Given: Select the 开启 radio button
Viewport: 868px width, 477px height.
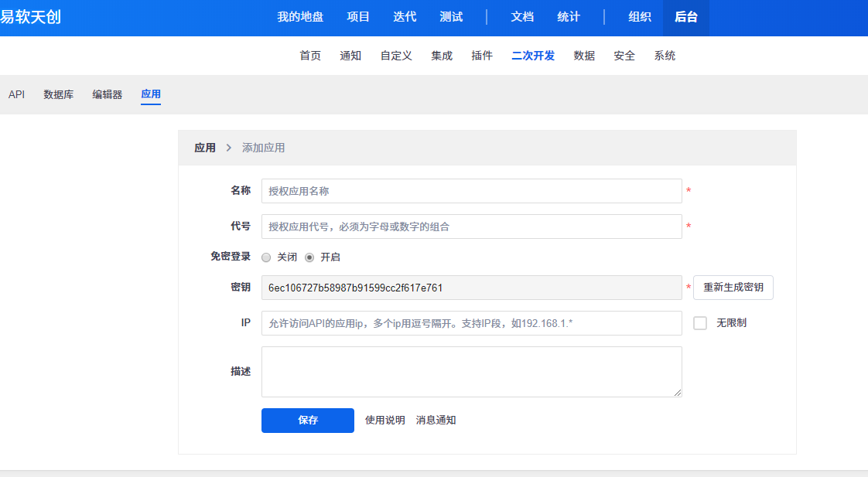Looking at the screenshot, I should point(309,257).
